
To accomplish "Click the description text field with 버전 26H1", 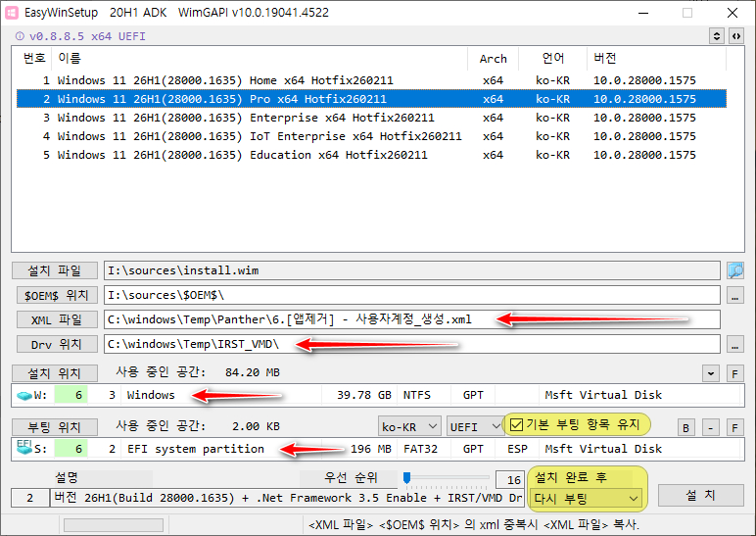I will (x=287, y=498).
